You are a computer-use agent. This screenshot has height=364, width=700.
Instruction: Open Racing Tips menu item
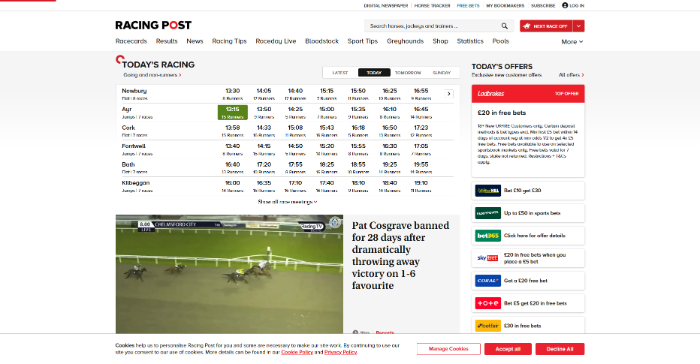tap(229, 41)
